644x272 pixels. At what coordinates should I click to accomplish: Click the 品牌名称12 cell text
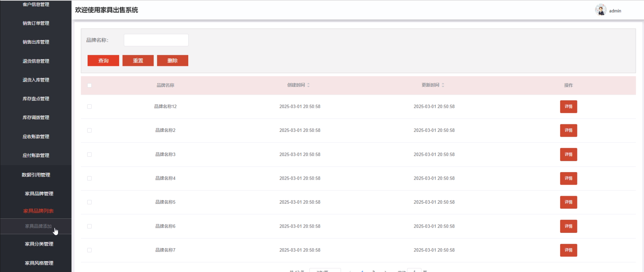pos(165,106)
